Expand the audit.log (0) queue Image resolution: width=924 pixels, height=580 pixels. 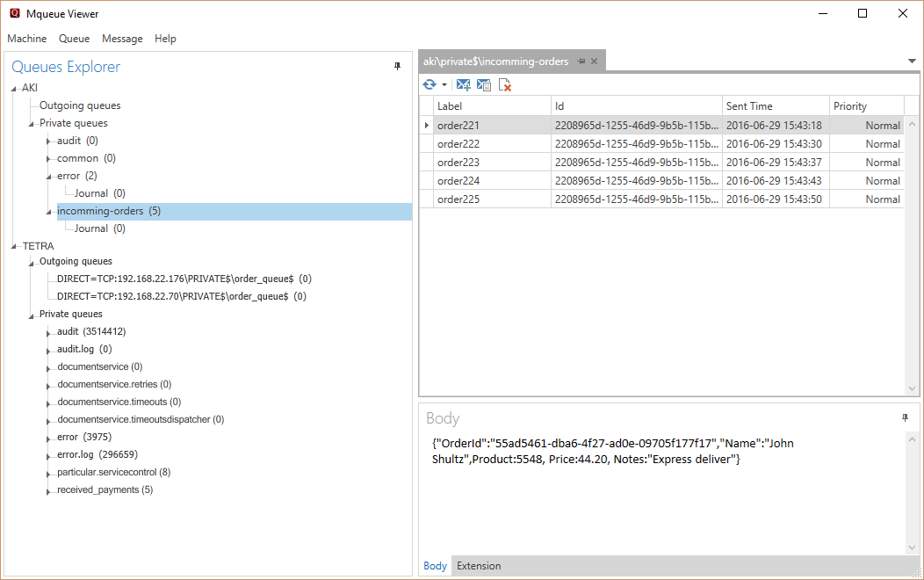coord(49,352)
